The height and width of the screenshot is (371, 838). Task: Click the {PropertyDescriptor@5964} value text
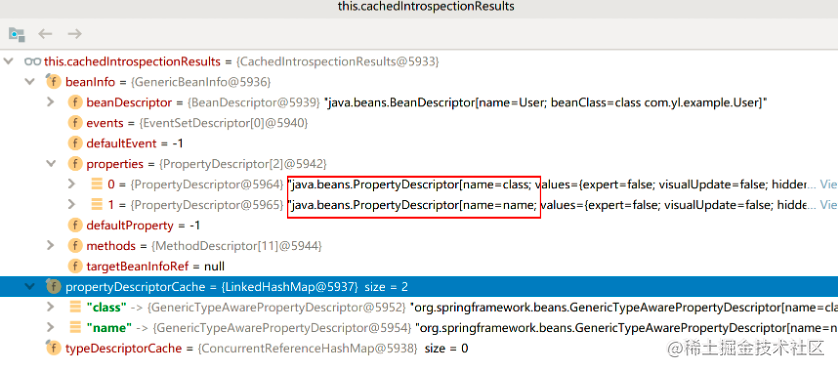207,184
